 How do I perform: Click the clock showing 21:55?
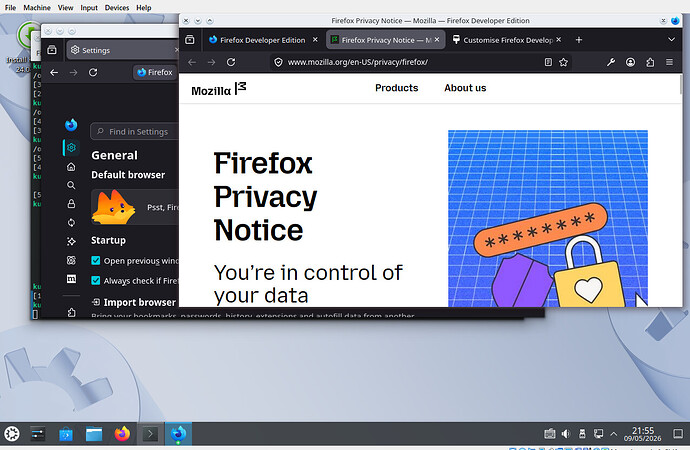pos(642,434)
